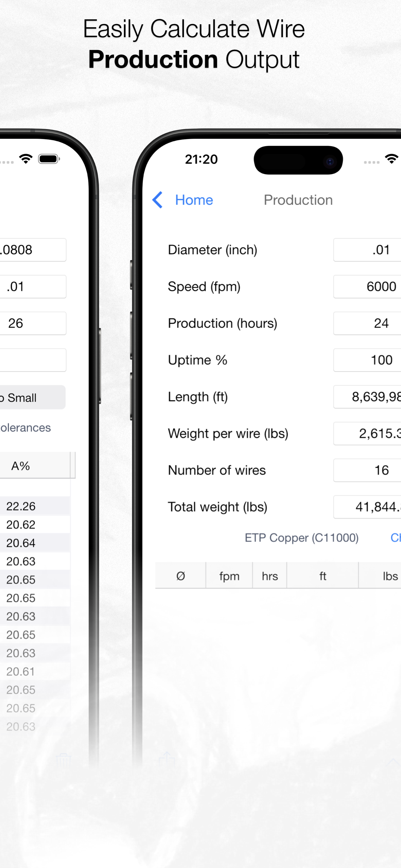
Task: Tap the Total weight (lbs) label
Action: coord(217,507)
